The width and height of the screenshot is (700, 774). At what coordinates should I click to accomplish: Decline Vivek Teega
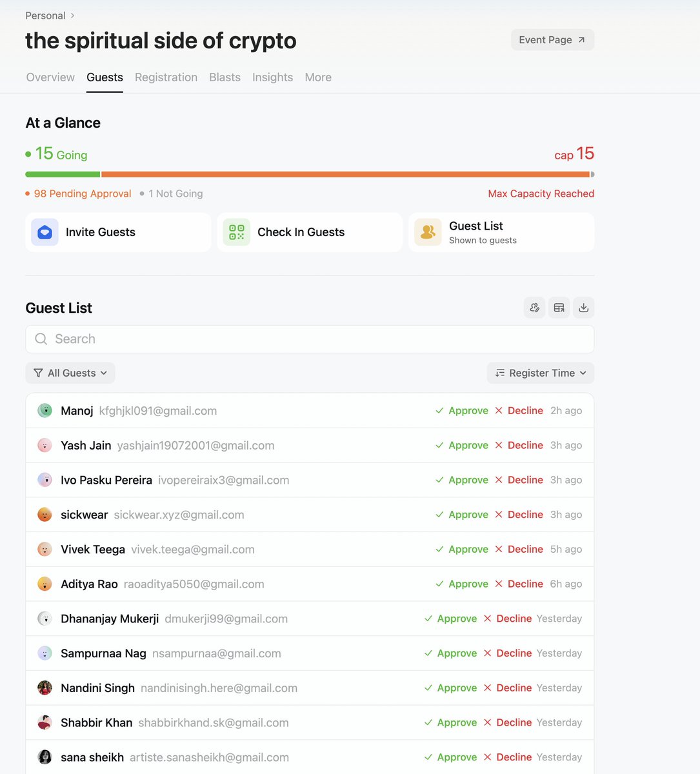click(x=519, y=550)
